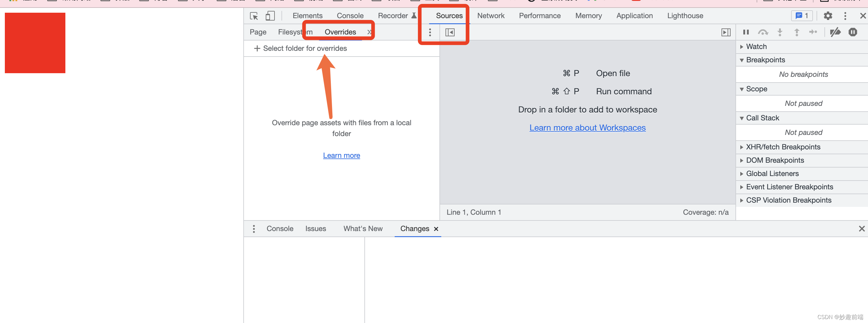Open the DevTools settings gear
This screenshot has width=868, height=323.
coord(827,16)
